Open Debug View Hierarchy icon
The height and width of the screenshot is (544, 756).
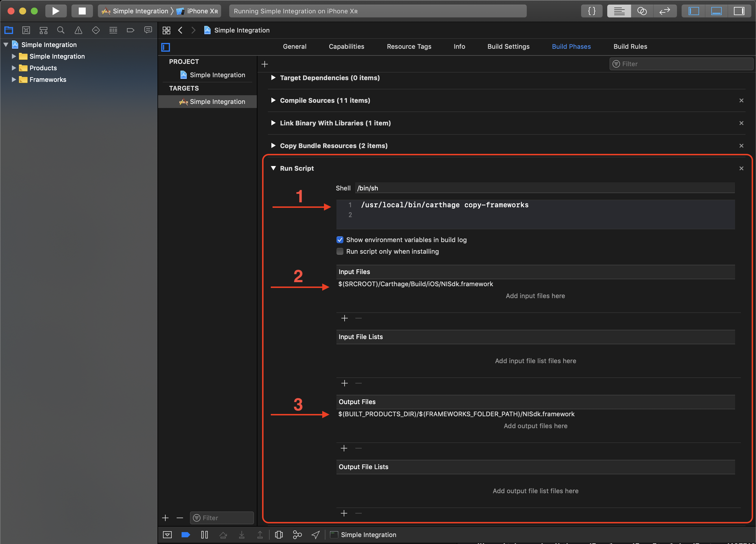279,535
